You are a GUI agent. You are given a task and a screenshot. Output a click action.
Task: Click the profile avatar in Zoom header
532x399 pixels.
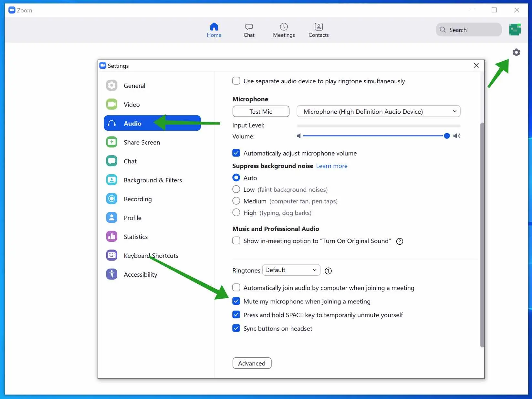coord(515,29)
